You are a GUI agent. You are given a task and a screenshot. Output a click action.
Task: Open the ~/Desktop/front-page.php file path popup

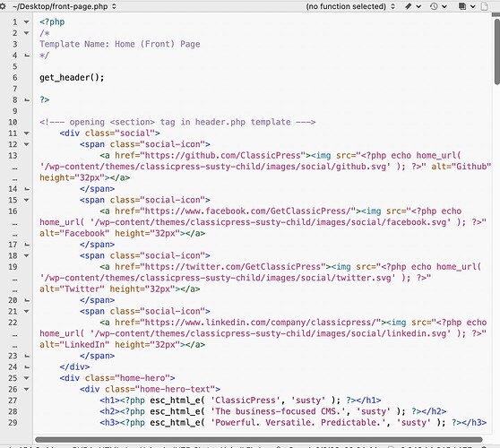pyautogui.click(x=65, y=6)
